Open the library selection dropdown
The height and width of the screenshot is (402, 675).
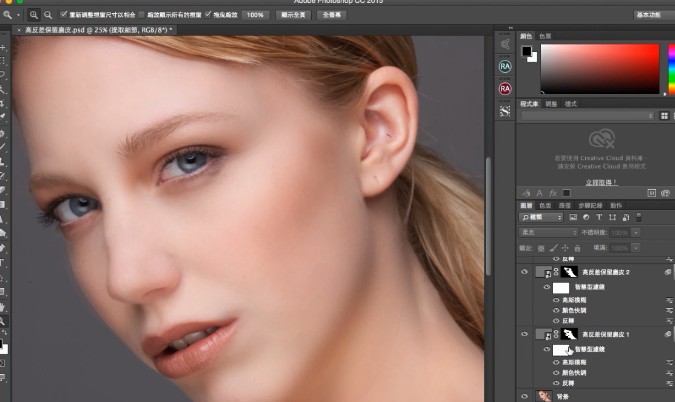click(587, 116)
